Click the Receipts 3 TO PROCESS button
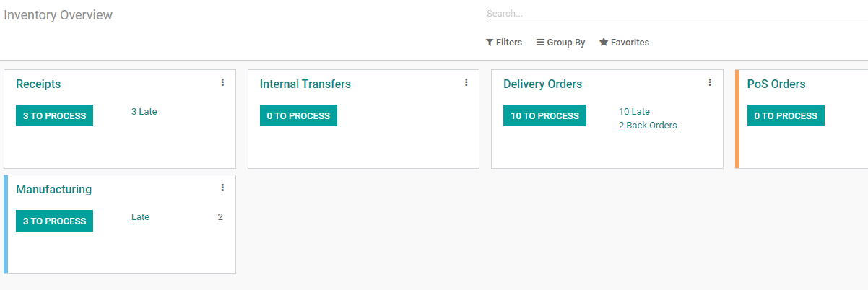 click(54, 115)
